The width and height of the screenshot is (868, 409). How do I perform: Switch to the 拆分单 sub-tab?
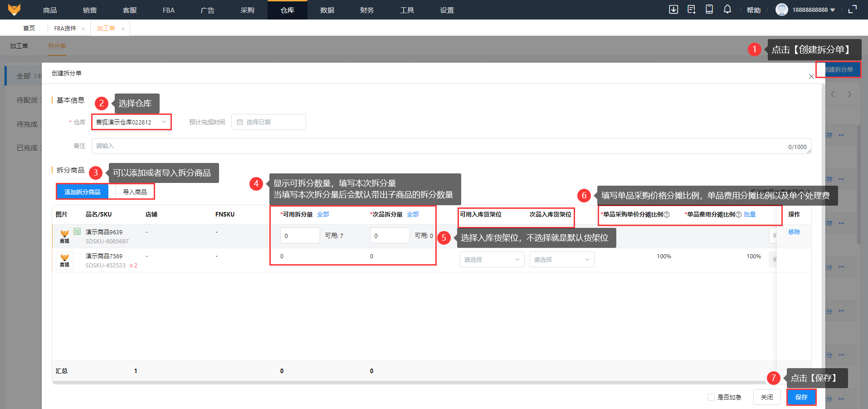[57, 46]
